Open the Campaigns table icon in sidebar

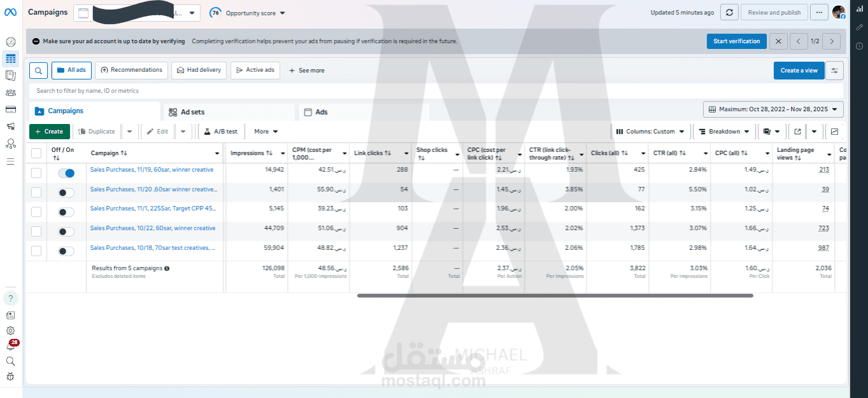point(10,59)
